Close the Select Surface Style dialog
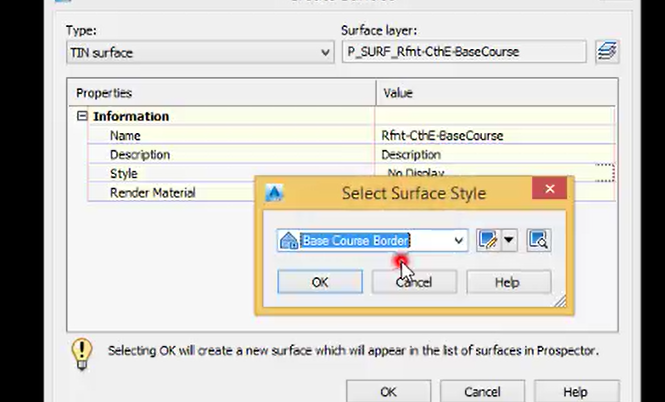This screenshot has height=402, width=665. pos(549,189)
